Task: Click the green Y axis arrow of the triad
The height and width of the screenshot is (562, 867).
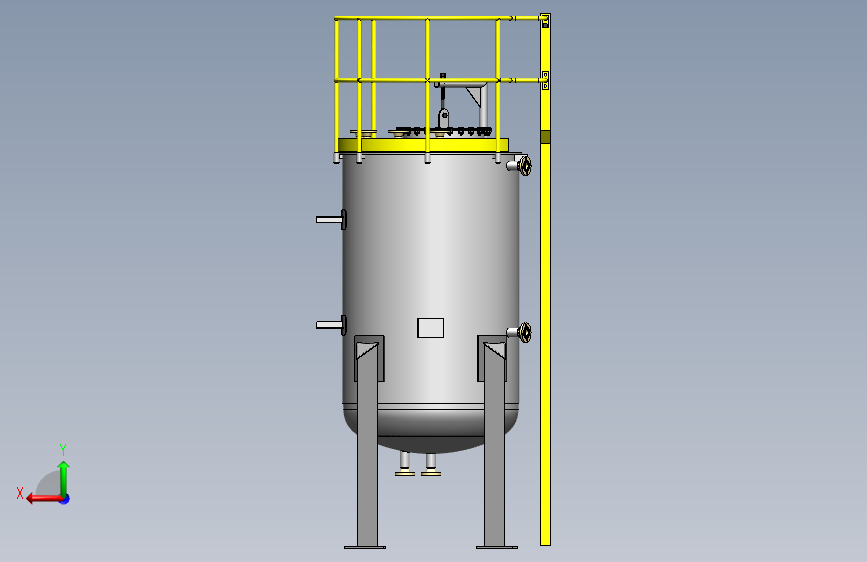Action: pyautogui.click(x=64, y=478)
